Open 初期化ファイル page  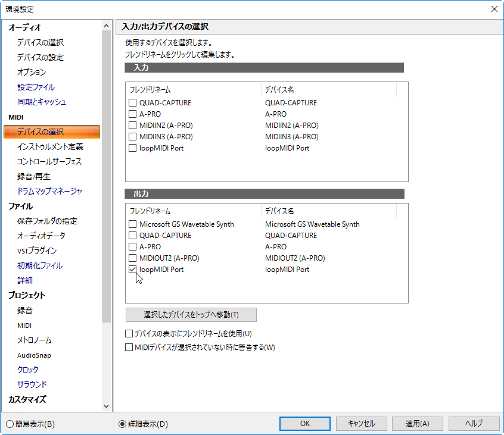40,266
